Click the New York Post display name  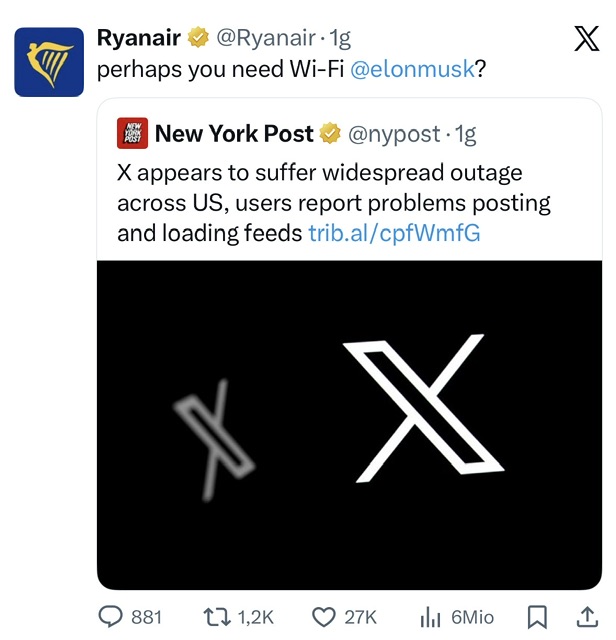pyautogui.click(x=235, y=133)
